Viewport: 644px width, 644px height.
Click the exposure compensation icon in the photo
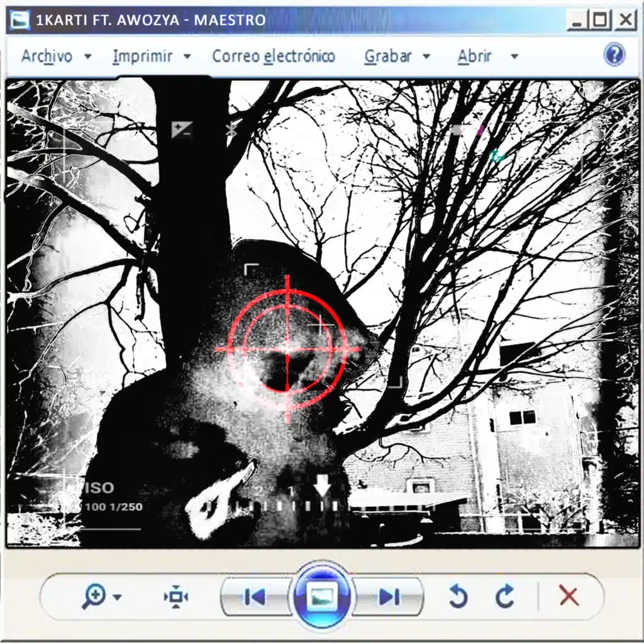(x=182, y=130)
